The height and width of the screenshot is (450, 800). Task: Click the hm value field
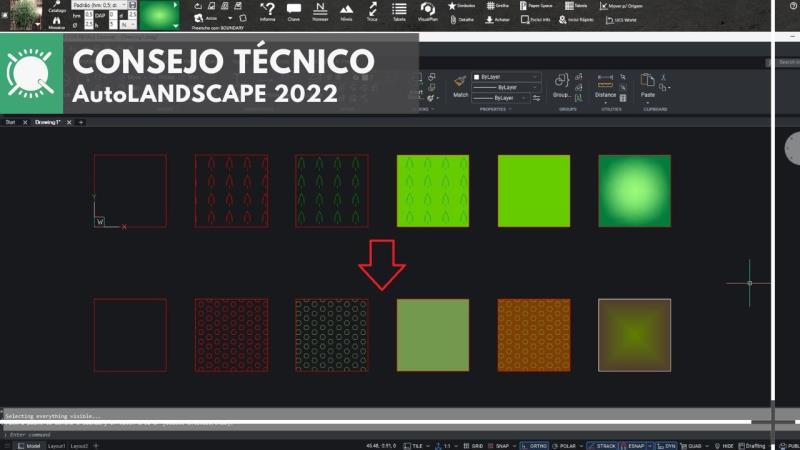[89, 15]
